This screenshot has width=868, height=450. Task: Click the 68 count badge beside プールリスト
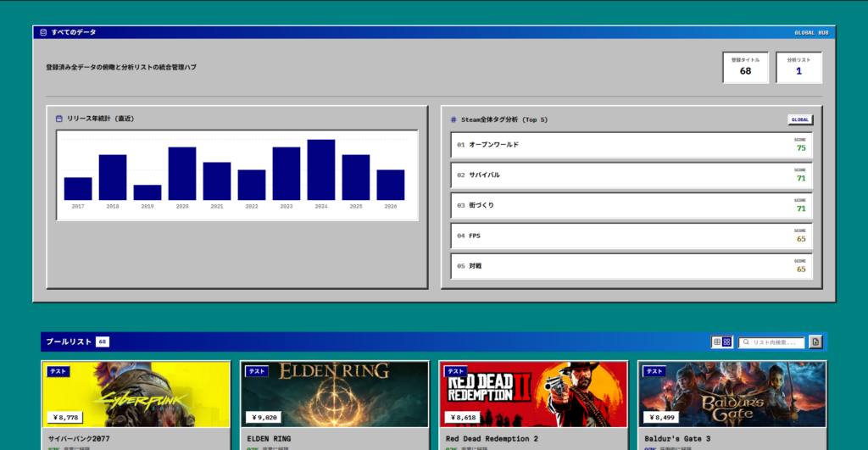[x=103, y=342]
